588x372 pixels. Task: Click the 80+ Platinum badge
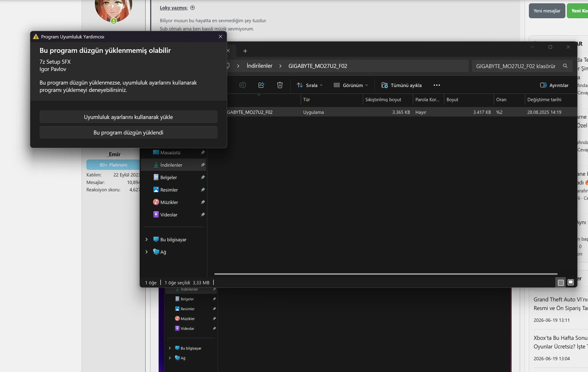pos(113,165)
